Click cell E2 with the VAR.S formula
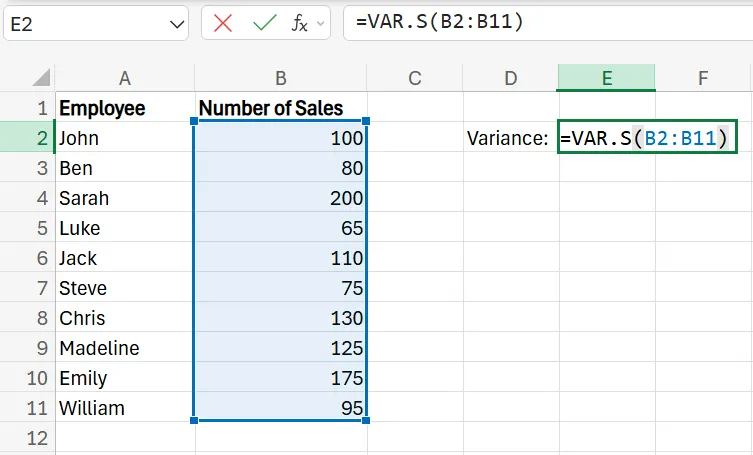This screenshot has height=455, width=753. [x=647, y=137]
